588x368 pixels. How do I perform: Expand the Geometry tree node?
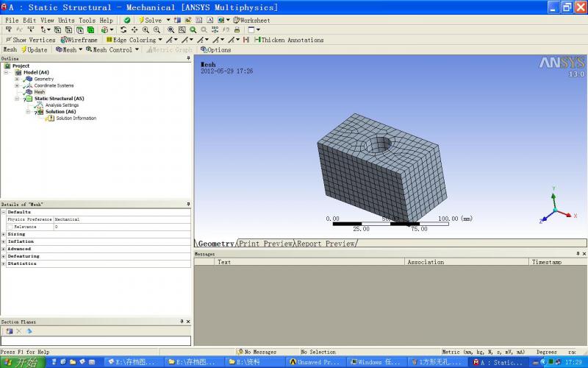17,79
